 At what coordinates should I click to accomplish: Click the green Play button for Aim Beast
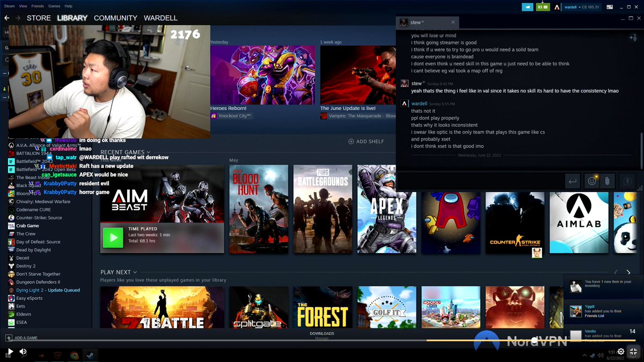pyautogui.click(x=113, y=238)
